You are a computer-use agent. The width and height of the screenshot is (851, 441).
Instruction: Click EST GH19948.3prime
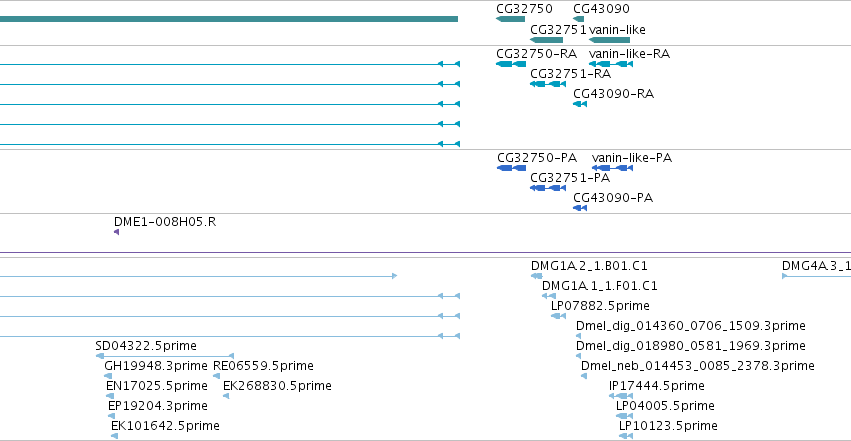(156, 366)
